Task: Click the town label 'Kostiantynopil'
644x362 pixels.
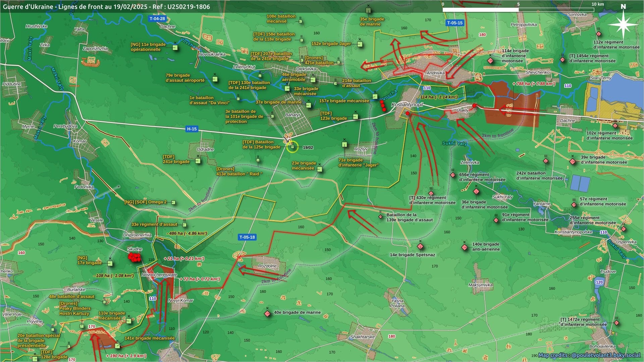Action: click(x=407, y=105)
